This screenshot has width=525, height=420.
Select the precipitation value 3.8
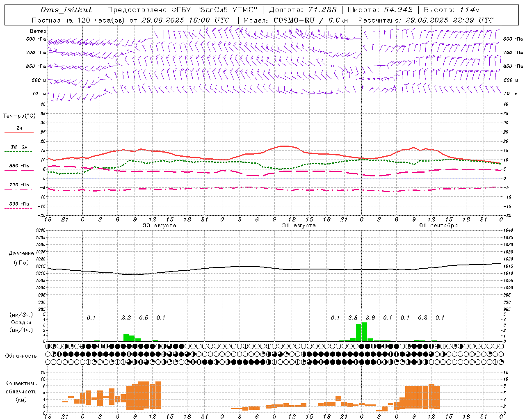click(353, 318)
